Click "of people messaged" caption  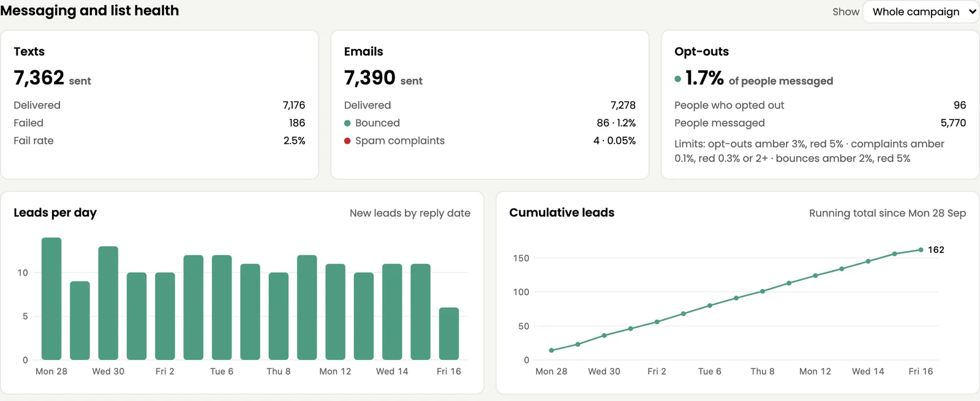click(x=781, y=81)
